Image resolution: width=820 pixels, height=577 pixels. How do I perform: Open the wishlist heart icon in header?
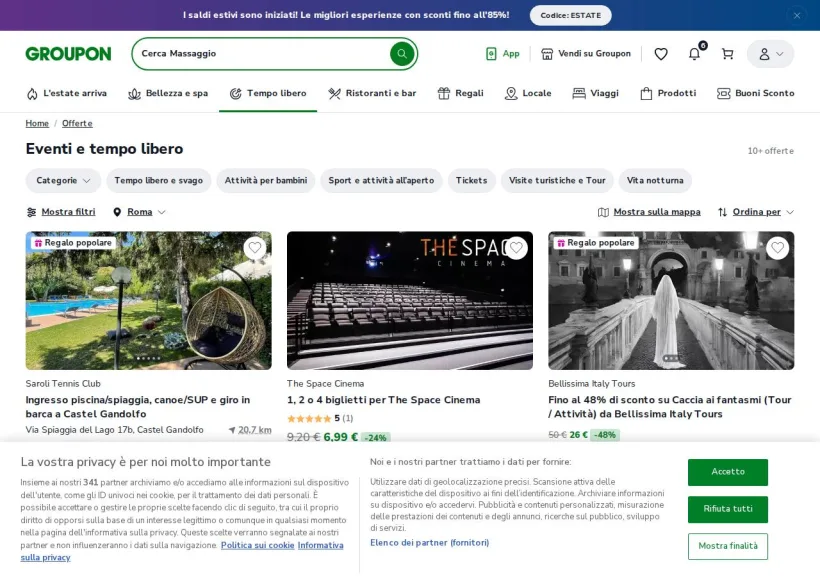pos(661,53)
